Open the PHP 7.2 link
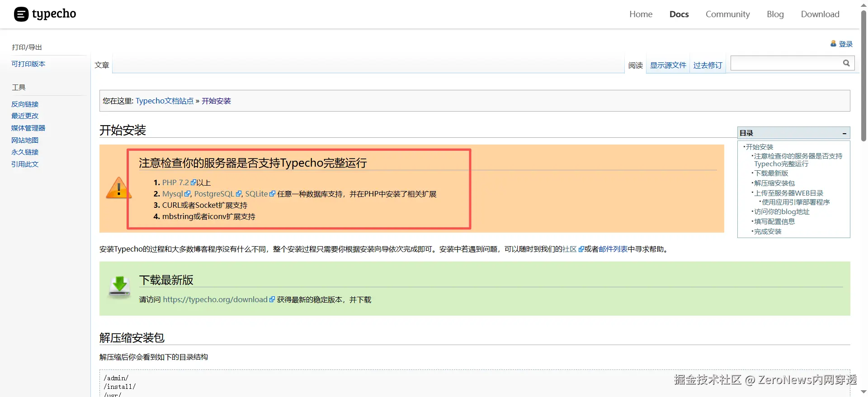Viewport: 868px width, 397px height. tap(176, 182)
